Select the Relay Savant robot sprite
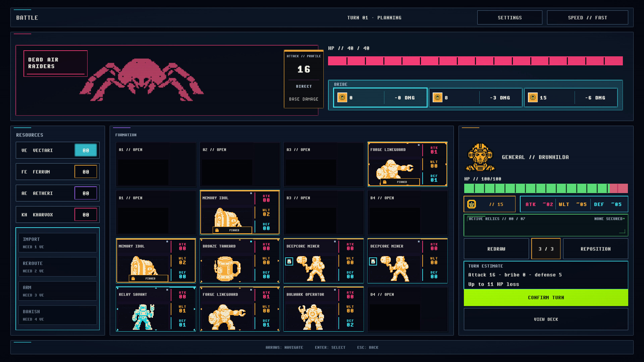644x362 pixels. click(x=143, y=317)
